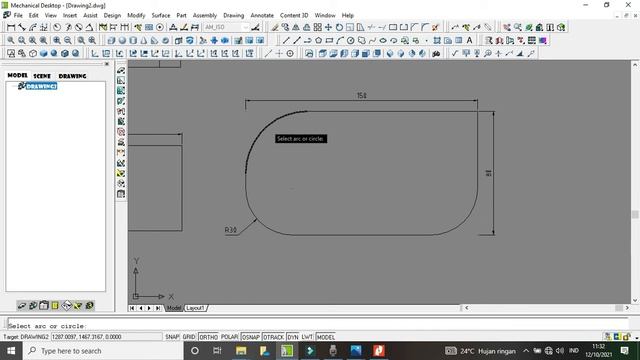640x360 pixels.
Task: Click the horizontal scrollbar right arrow
Action: tap(627, 308)
